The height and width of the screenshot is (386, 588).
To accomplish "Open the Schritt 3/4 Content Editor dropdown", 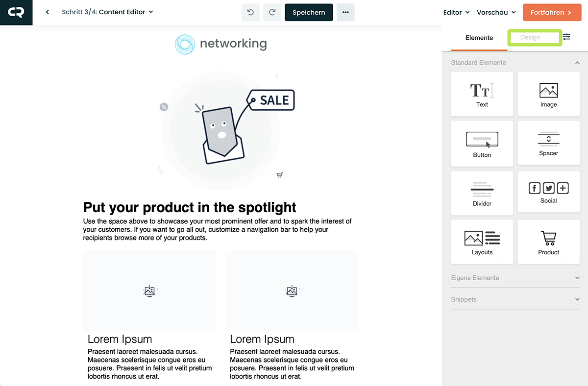I will point(107,12).
